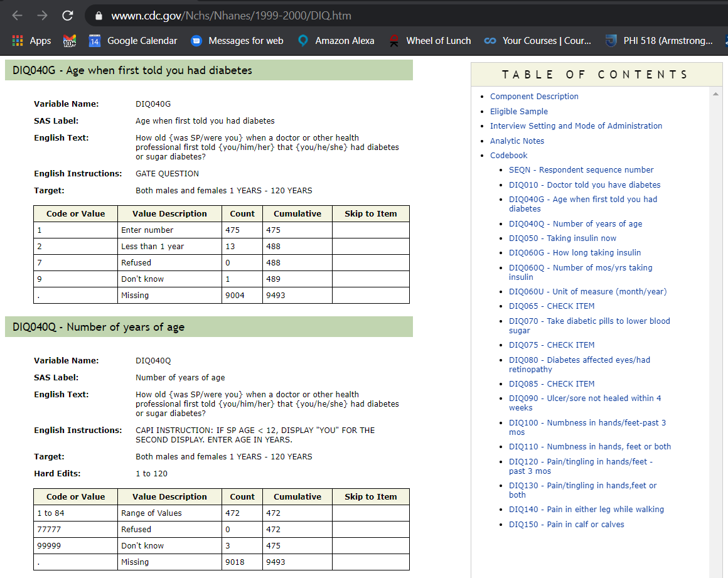This screenshot has height=578, width=728.
Task: Click the browser back arrow
Action: (x=18, y=16)
